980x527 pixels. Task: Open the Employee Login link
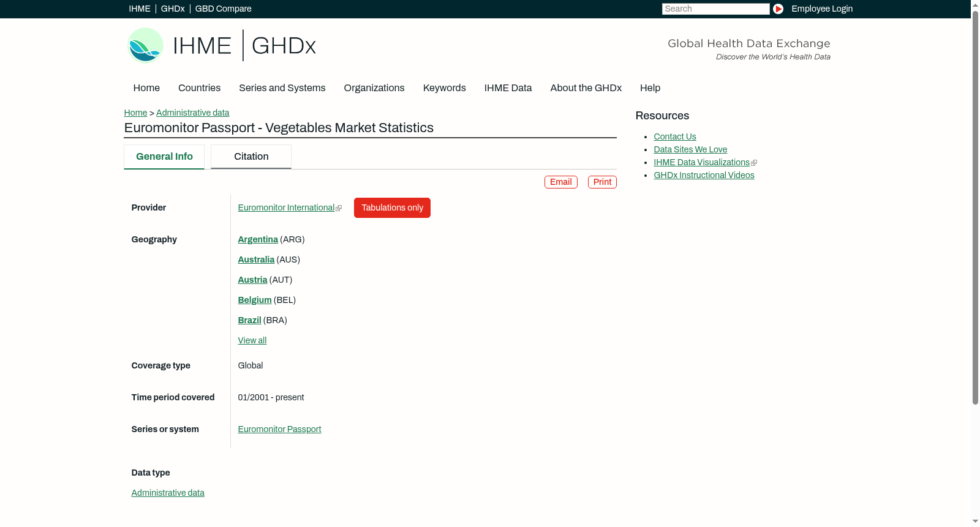click(x=822, y=9)
